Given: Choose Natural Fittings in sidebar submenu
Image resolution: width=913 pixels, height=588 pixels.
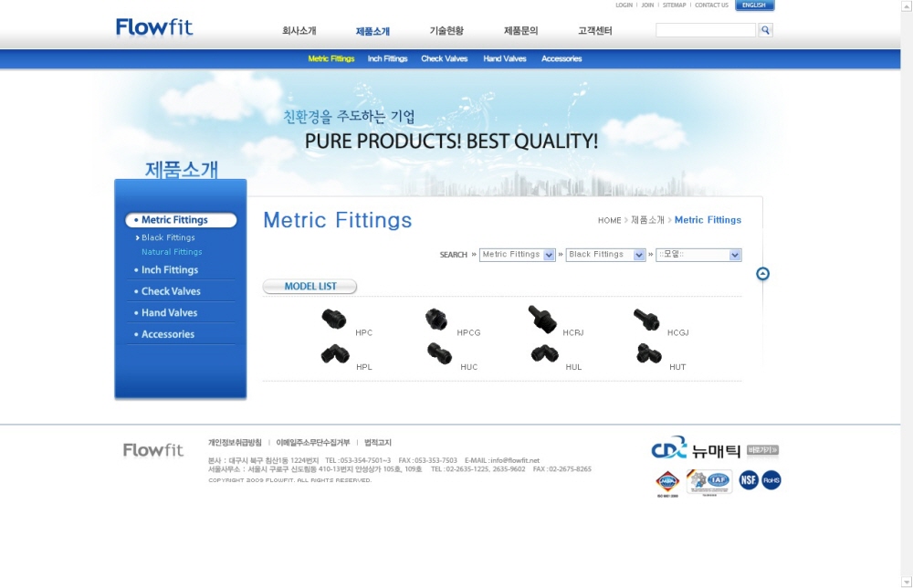Looking at the screenshot, I should click(x=172, y=252).
